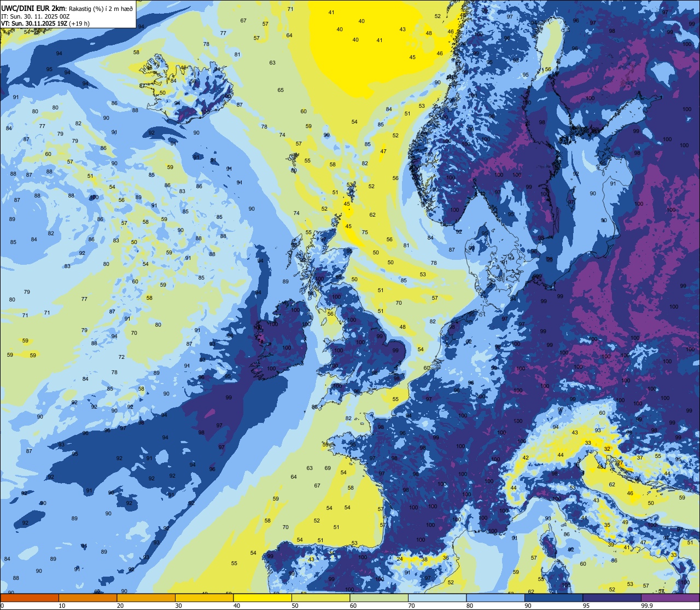Click the '24' humidity value on the map
The width and height of the screenshot is (700, 610).
(400, 559)
